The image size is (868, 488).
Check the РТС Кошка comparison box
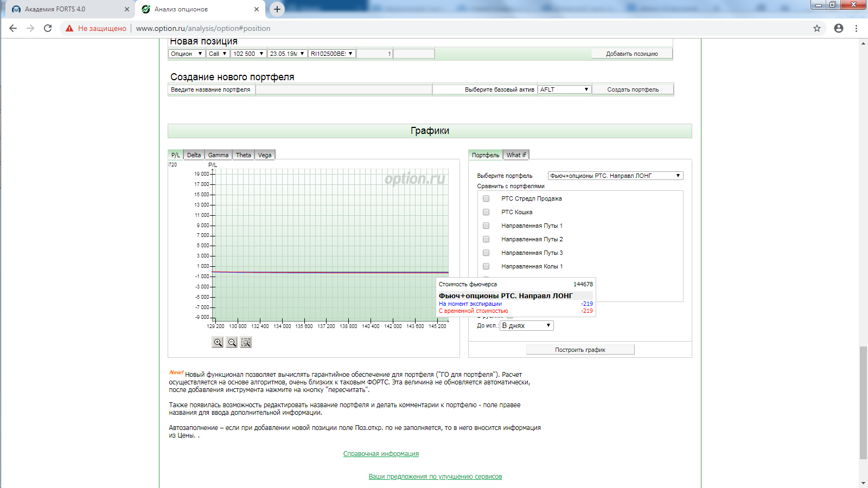[486, 212]
